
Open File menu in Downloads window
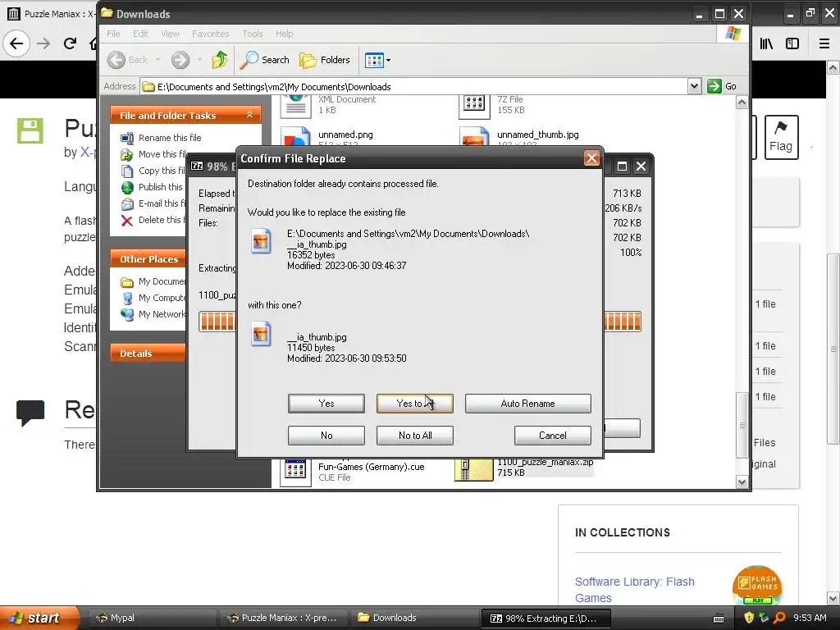pos(113,34)
